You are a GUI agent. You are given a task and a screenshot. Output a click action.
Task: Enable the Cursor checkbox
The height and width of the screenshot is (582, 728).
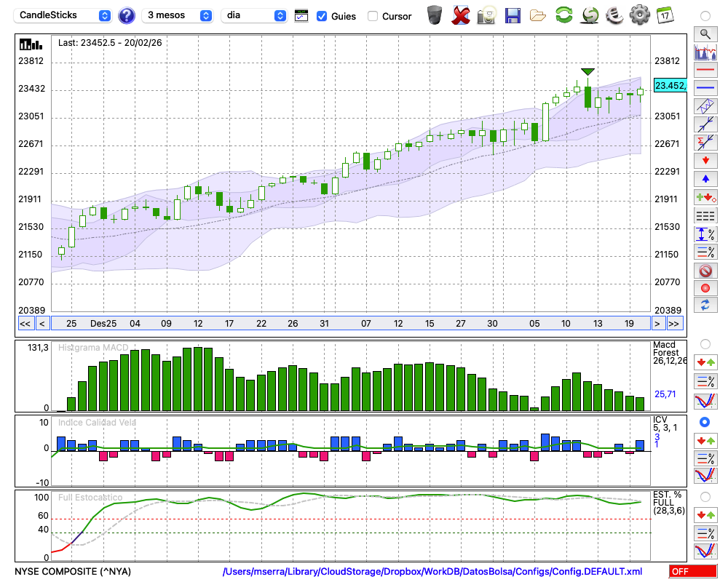tap(372, 16)
